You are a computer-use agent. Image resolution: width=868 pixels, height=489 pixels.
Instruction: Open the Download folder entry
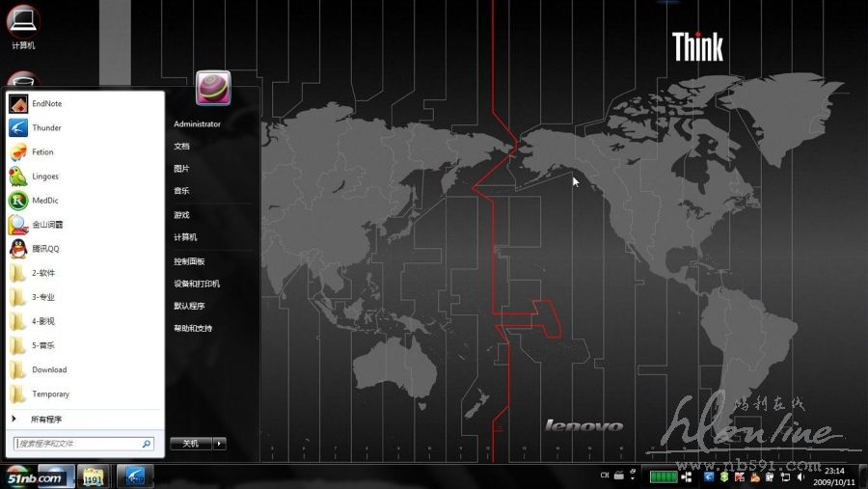pos(85,369)
